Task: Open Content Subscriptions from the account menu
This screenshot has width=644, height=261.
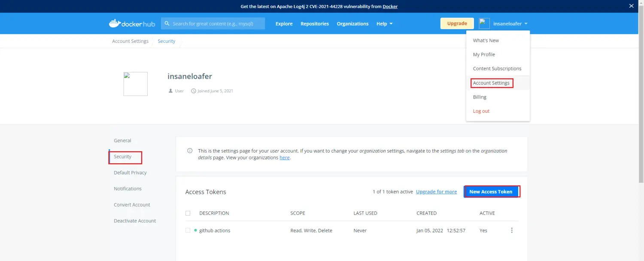Action: click(498, 69)
